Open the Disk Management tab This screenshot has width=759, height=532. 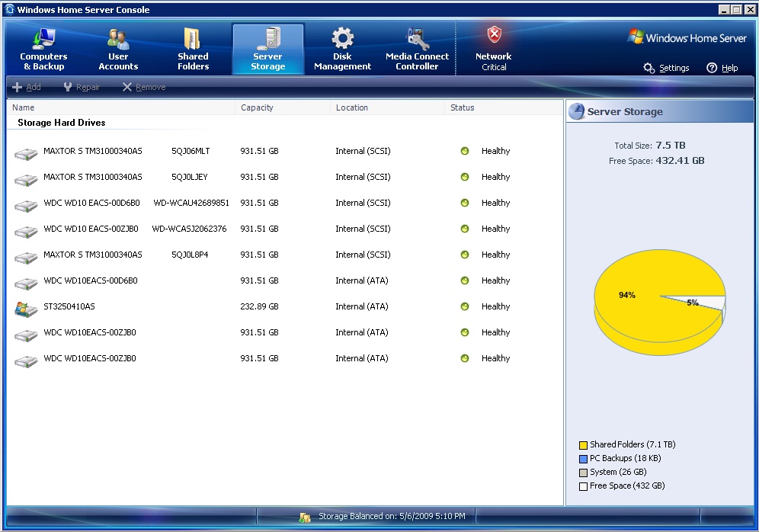click(342, 50)
